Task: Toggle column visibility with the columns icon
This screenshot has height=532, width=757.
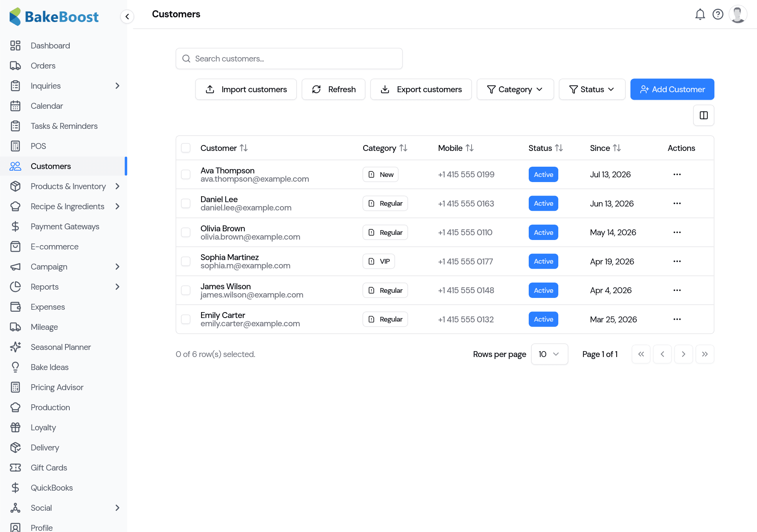Action: click(703, 115)
